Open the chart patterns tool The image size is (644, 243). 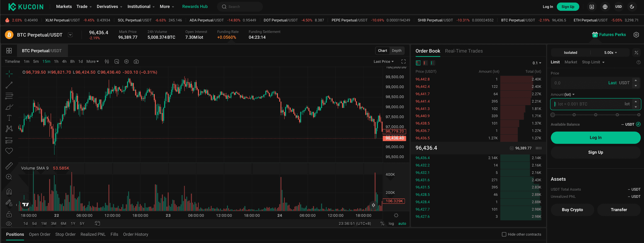point(9,129)
